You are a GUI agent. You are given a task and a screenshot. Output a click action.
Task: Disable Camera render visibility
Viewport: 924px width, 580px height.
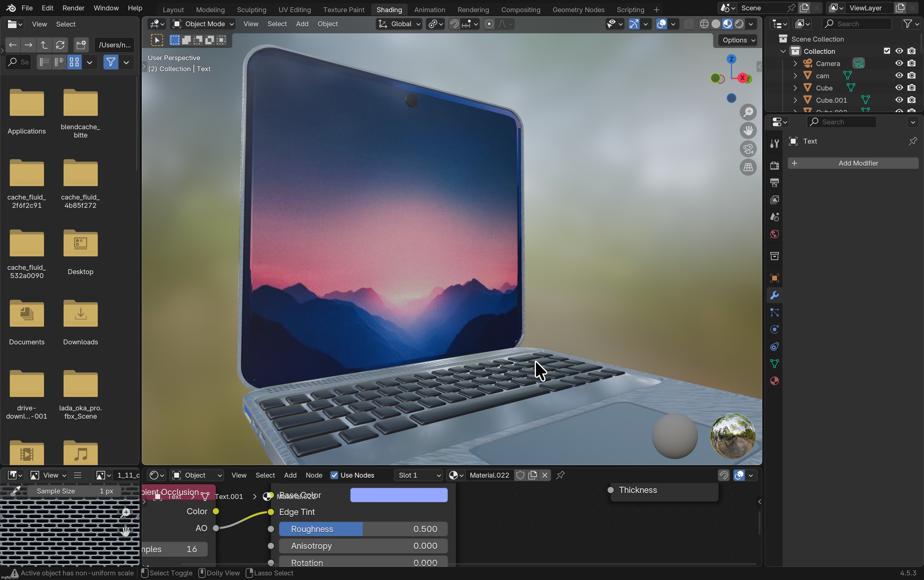912,63
